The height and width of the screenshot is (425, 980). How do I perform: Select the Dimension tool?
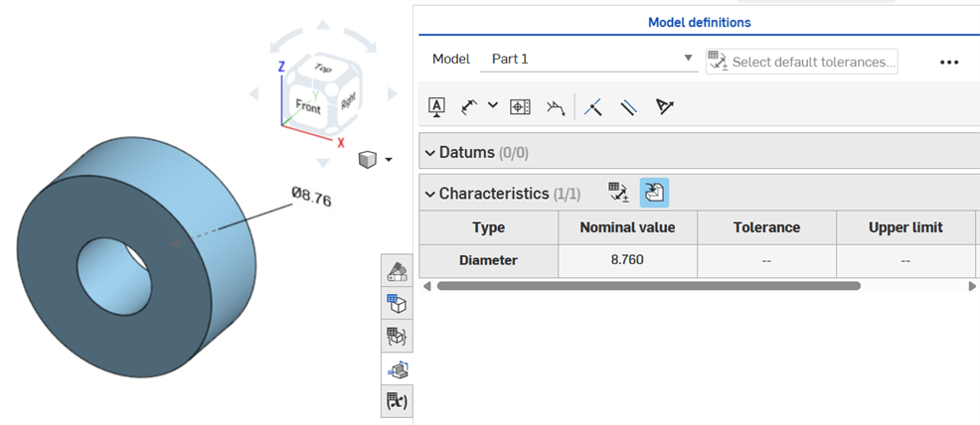tap(470, 106)
